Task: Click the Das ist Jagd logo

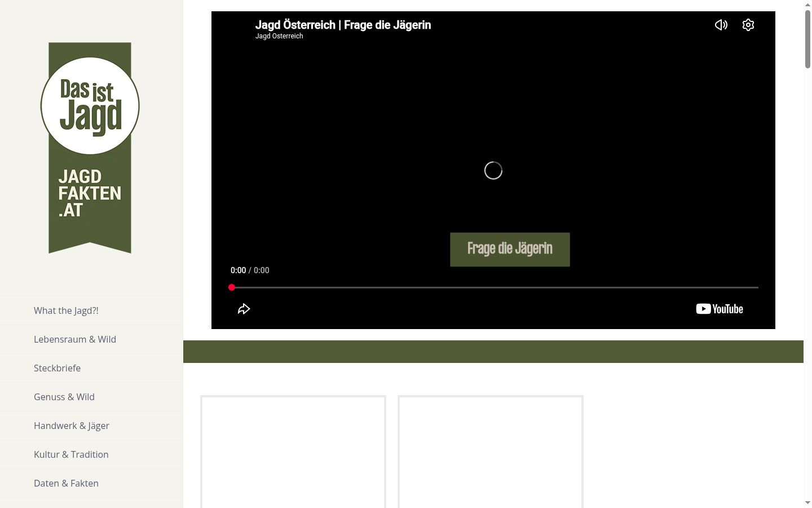Action: [90, 148]
